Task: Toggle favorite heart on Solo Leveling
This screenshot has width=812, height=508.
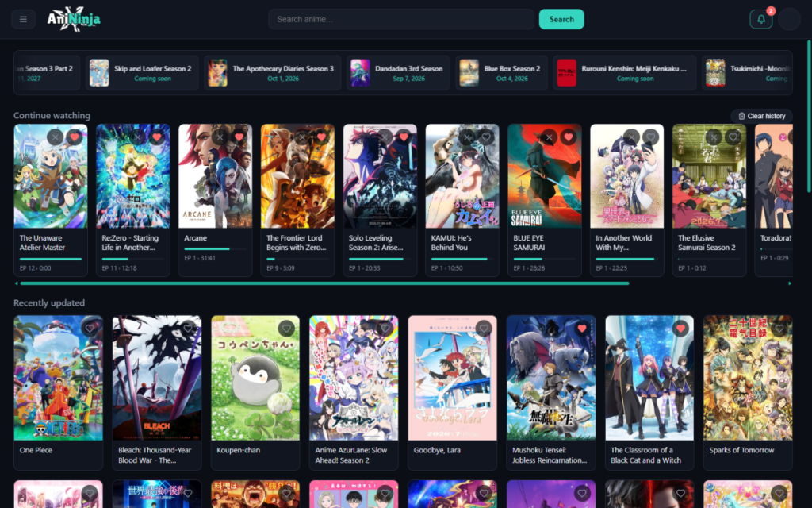Action: coord(404,137)
